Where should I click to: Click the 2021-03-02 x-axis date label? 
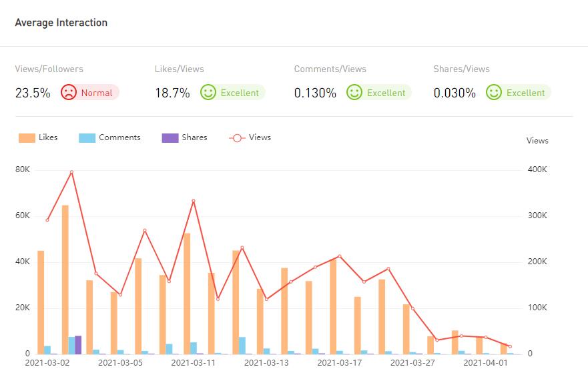[x=47, y=363]
